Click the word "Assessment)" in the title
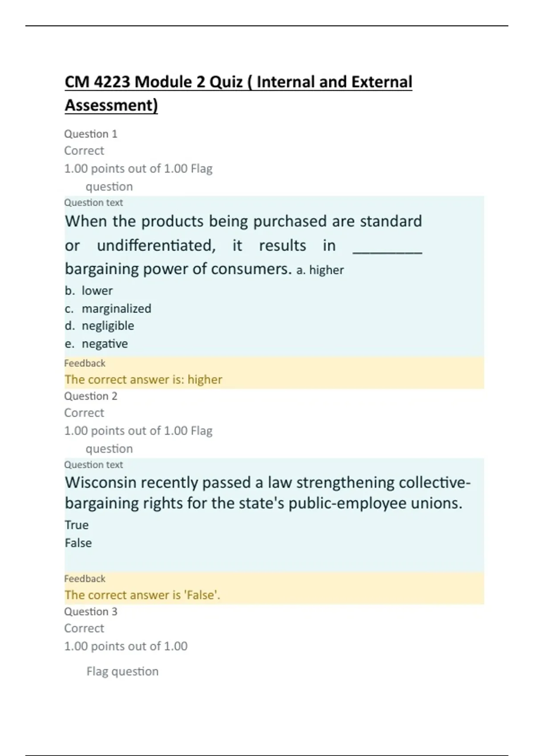The image size is (534, 756). point(111,105)
